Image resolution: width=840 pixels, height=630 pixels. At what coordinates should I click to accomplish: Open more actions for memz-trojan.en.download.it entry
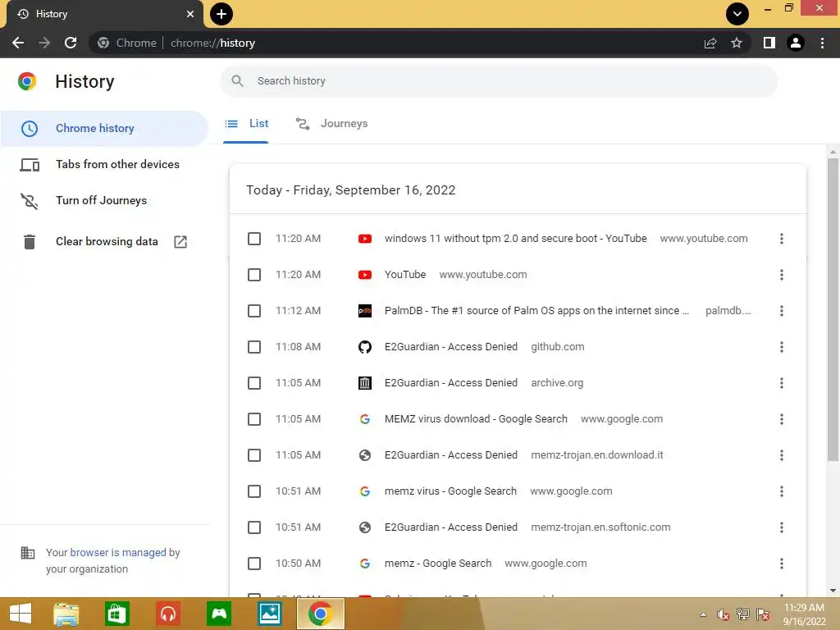point(782,455)
